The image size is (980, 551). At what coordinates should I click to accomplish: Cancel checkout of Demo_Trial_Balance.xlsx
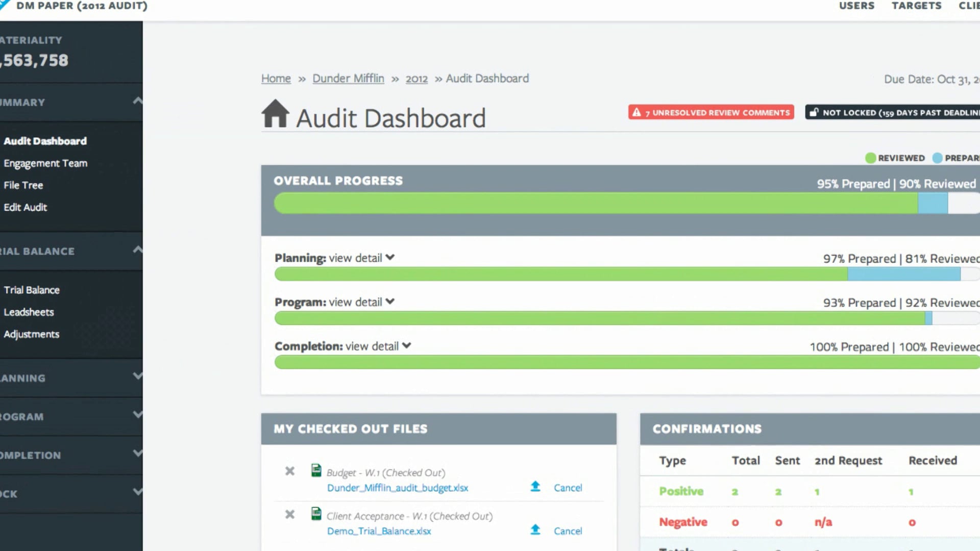pyautogui.click(x=568, y=531)
